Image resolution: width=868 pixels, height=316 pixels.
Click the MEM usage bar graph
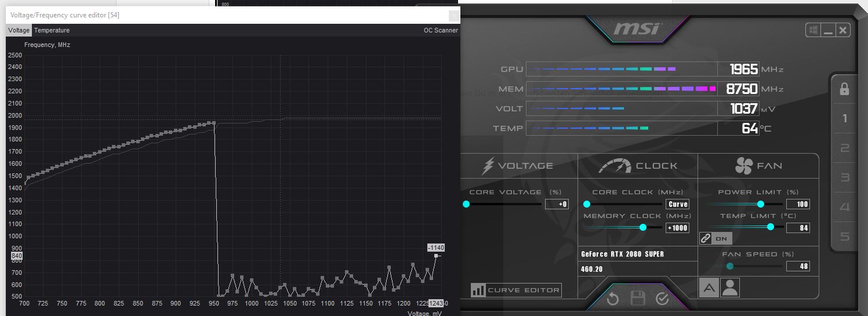pyautogui.click(x=622, y=89)
